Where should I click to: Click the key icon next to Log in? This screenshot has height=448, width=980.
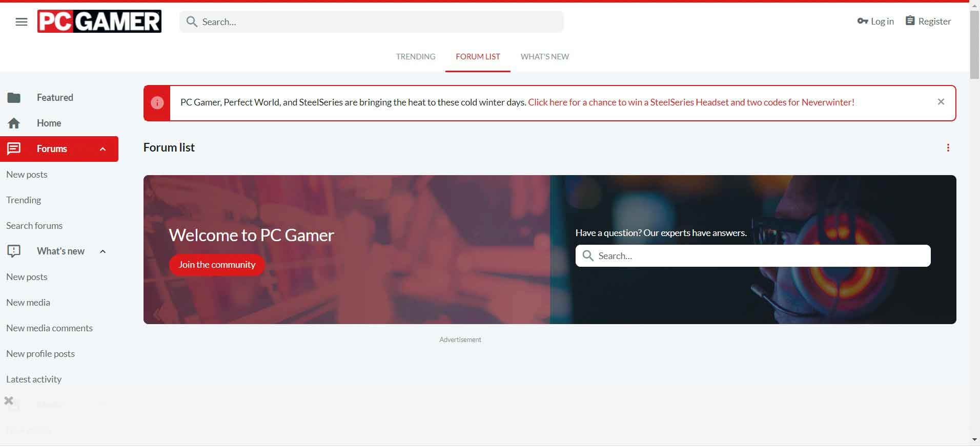pyautogui.click(x=863, y=21)
